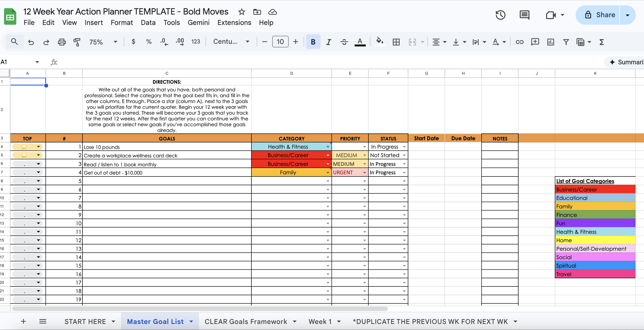This screenshot has height=330, width=644.
Task: Add a new sheet with the plus button
Action: pos(23,321)
